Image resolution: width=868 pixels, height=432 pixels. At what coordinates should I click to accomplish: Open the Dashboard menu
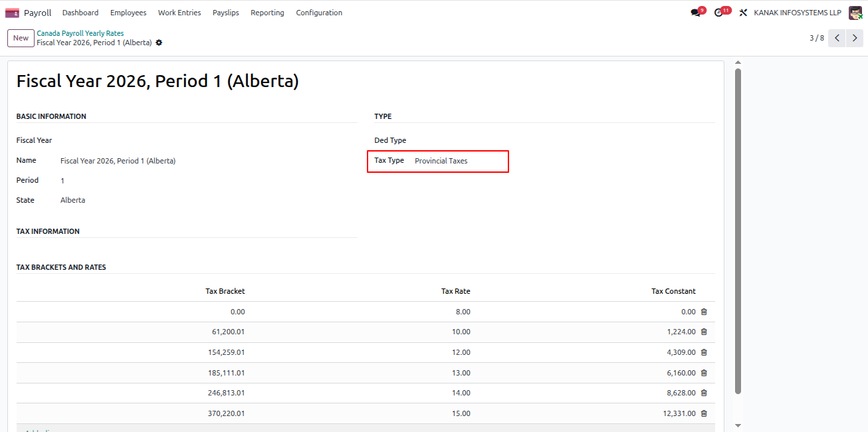pyautogui.click(x=80, y=13)
